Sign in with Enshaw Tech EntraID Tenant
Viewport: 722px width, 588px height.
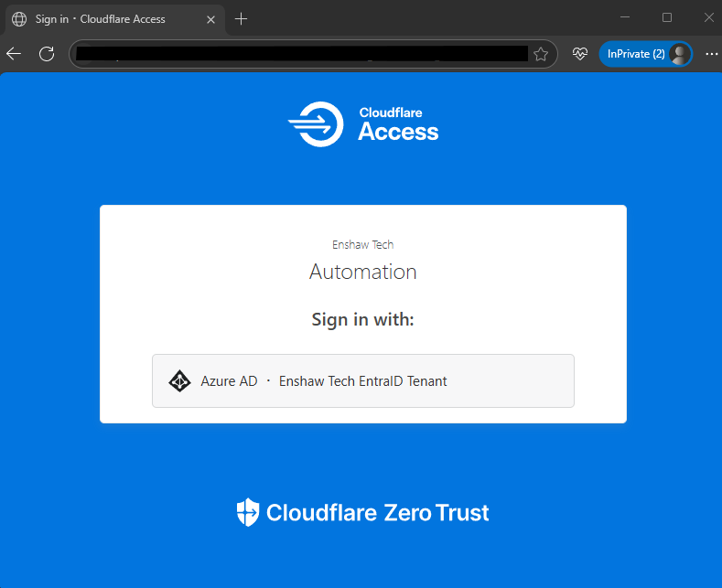tap(362, 381)
